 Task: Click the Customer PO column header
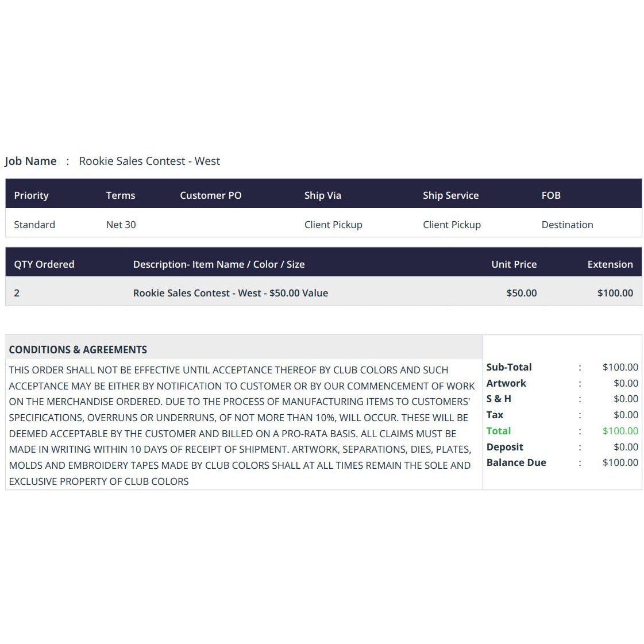211,195
